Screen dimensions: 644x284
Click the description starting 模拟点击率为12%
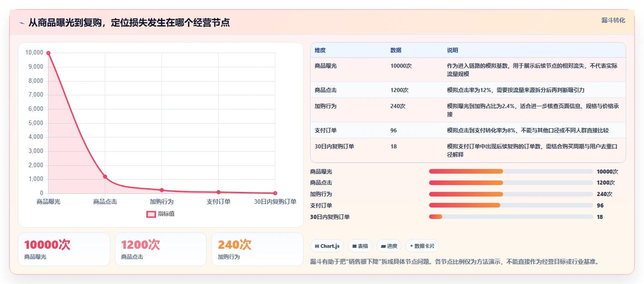(x=515, y=90)
